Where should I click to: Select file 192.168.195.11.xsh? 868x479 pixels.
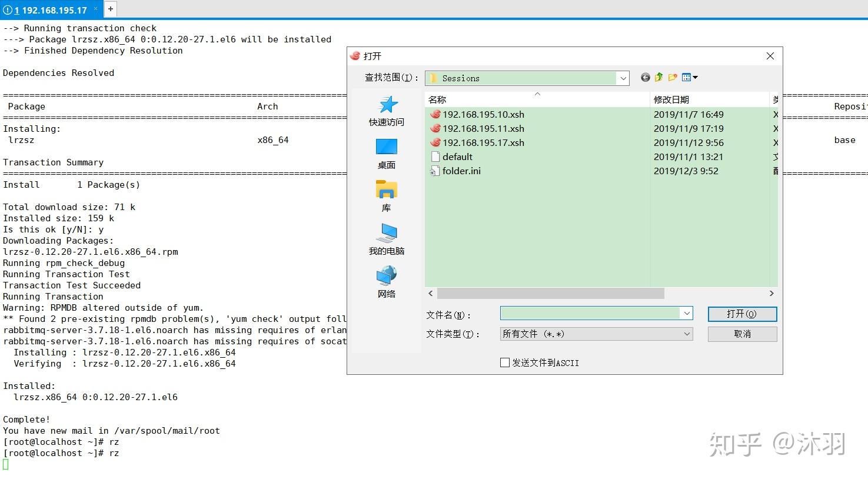[x=483, y=129]
